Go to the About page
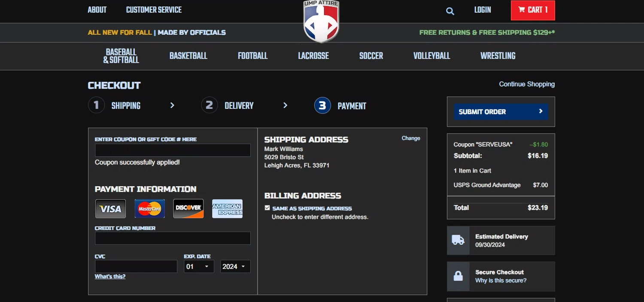644x302 pixels. pyautogui.click(x=97, y=10)
